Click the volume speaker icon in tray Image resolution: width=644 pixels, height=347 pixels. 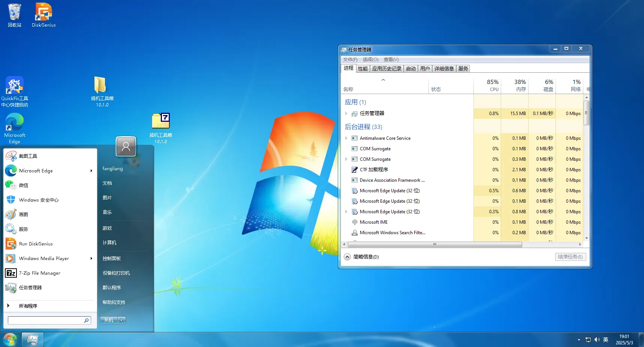(x=597, y=340)
